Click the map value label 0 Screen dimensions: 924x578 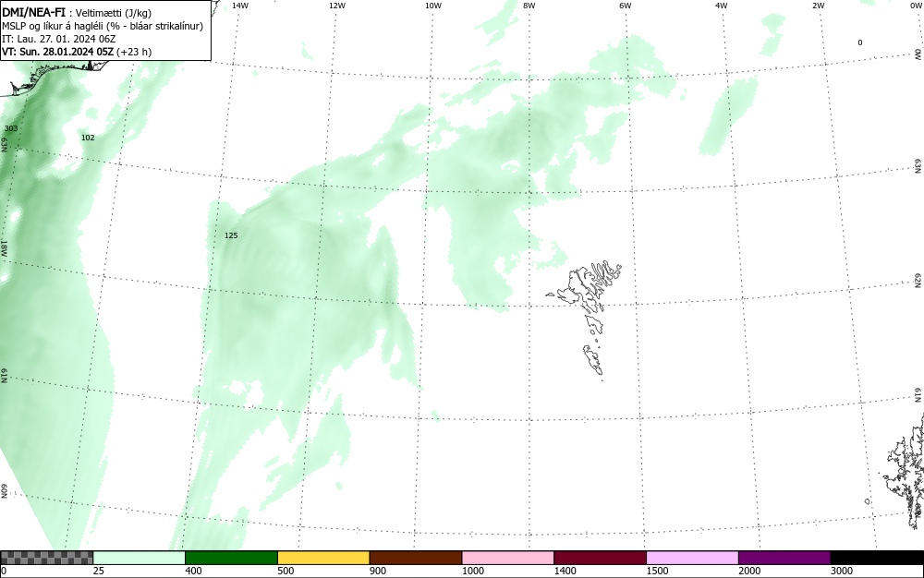(x=859, y=42)
